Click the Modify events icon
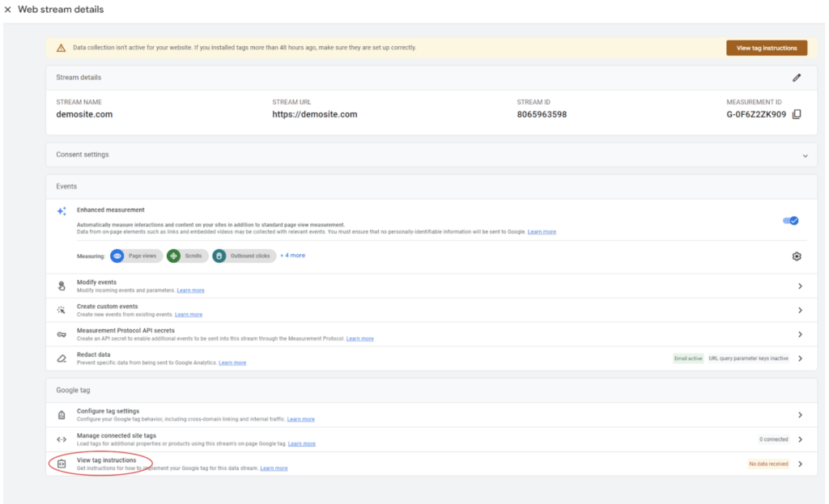 [x=62, y=286]
